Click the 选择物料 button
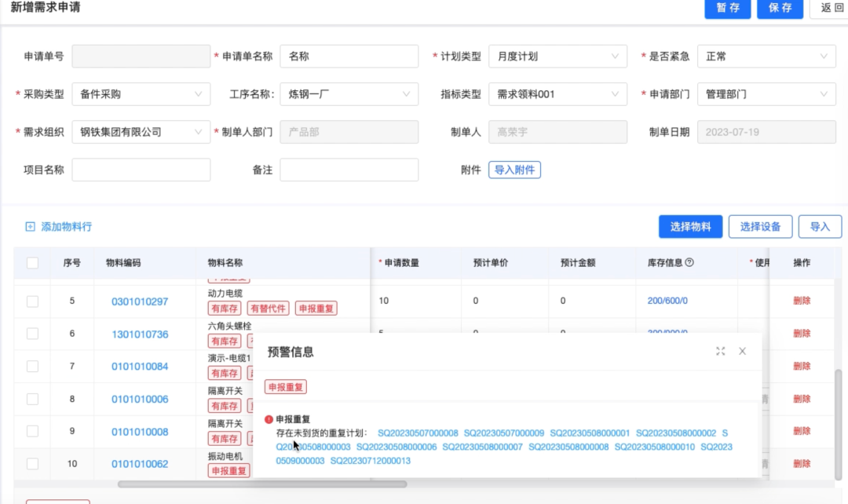This screenshot has width=848, height=504. 690,226
